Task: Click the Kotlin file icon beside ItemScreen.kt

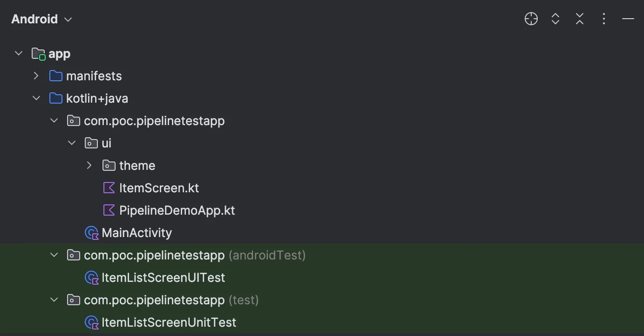Action: click(109, 188)
